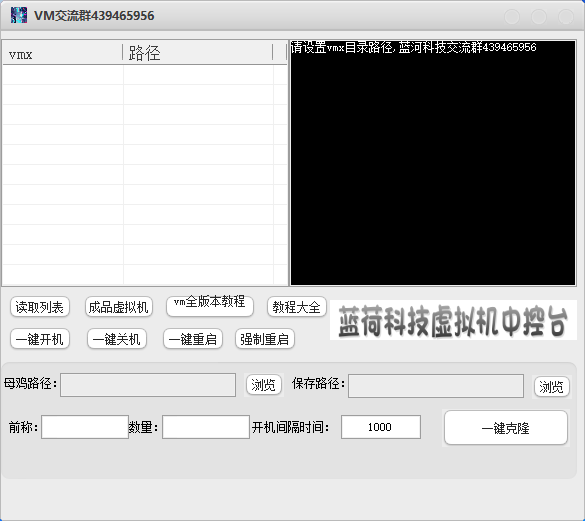
Task: Start all VMs with 一键开机
Action: click(x=40, y=339)
